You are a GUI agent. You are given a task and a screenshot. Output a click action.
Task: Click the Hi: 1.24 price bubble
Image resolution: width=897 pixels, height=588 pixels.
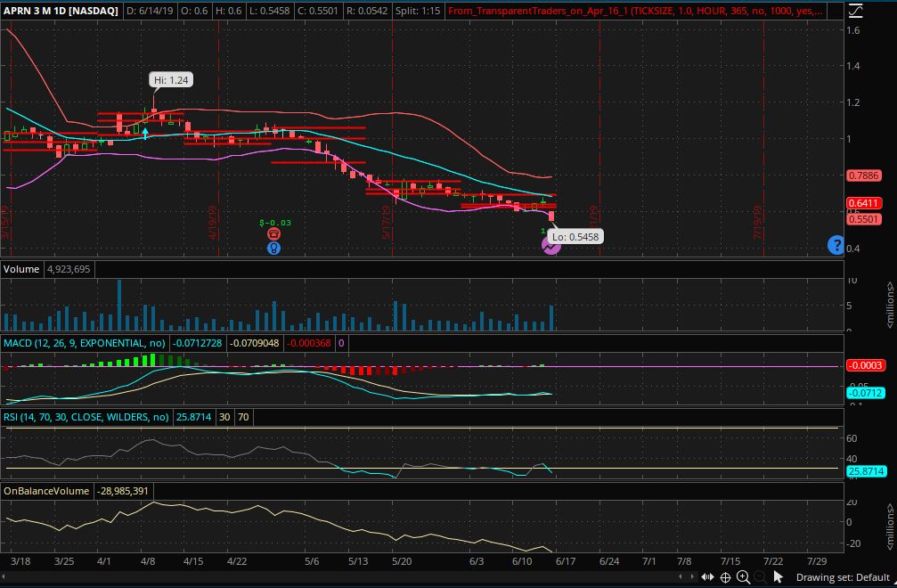171,80
